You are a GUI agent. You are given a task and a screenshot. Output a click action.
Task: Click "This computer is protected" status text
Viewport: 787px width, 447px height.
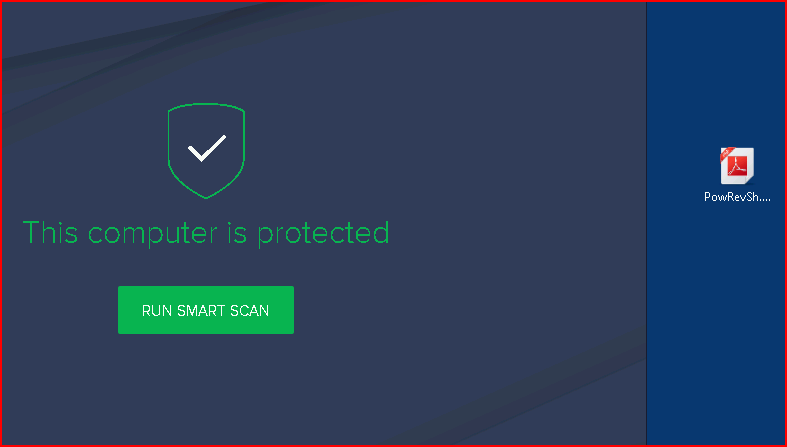tap(206, 233)
